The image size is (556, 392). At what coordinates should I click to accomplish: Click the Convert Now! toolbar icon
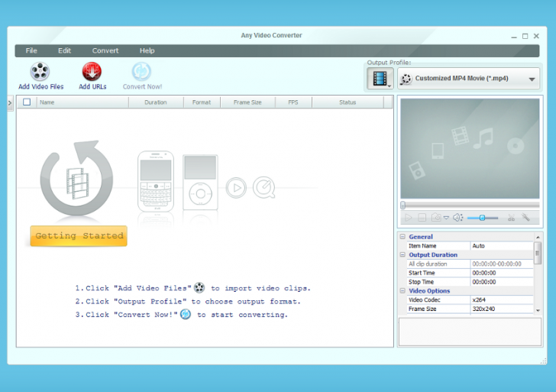coord(142,72)
